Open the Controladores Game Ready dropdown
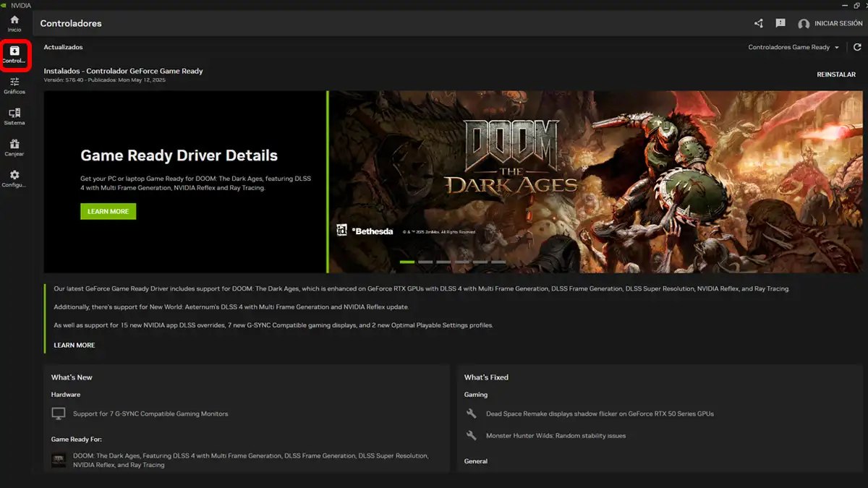 [793, 47]
